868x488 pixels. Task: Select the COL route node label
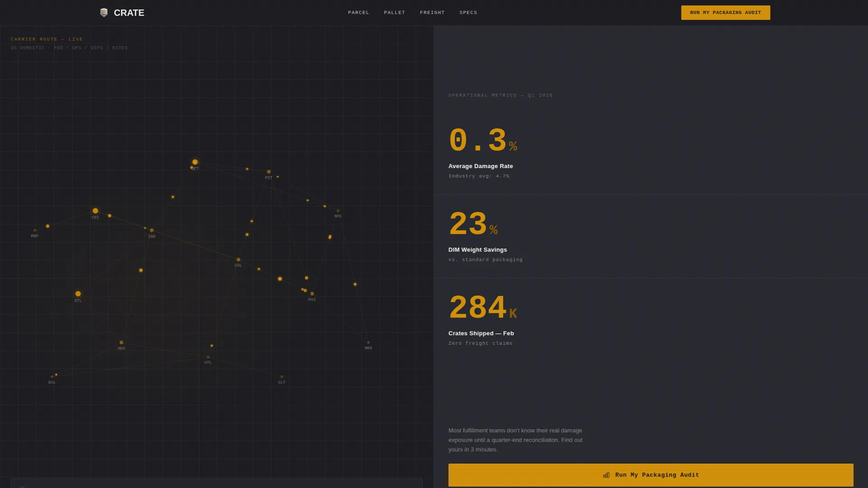click(238, 266)
